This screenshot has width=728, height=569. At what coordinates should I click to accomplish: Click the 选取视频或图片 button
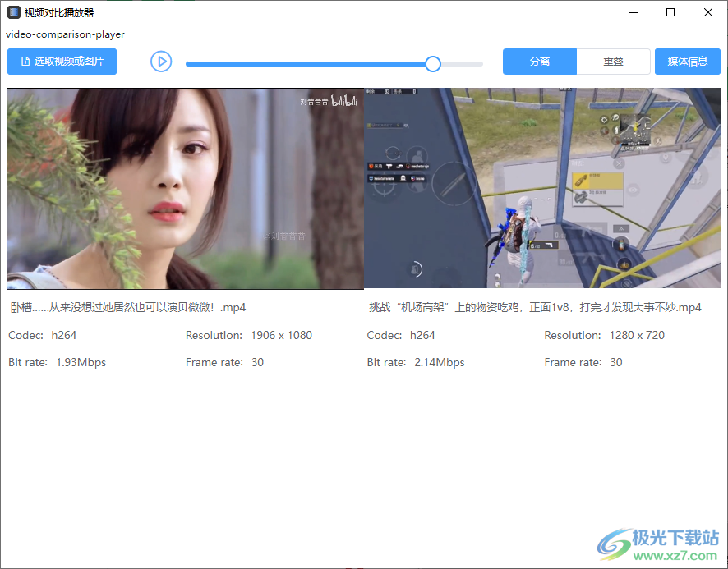click(x=62, y=62)
